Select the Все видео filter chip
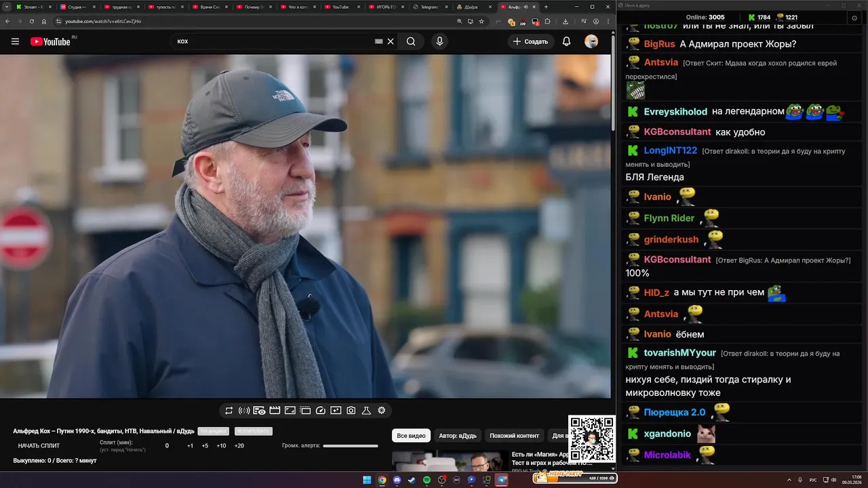Screen dimensions: 868x488 click(x=411, y=436)
